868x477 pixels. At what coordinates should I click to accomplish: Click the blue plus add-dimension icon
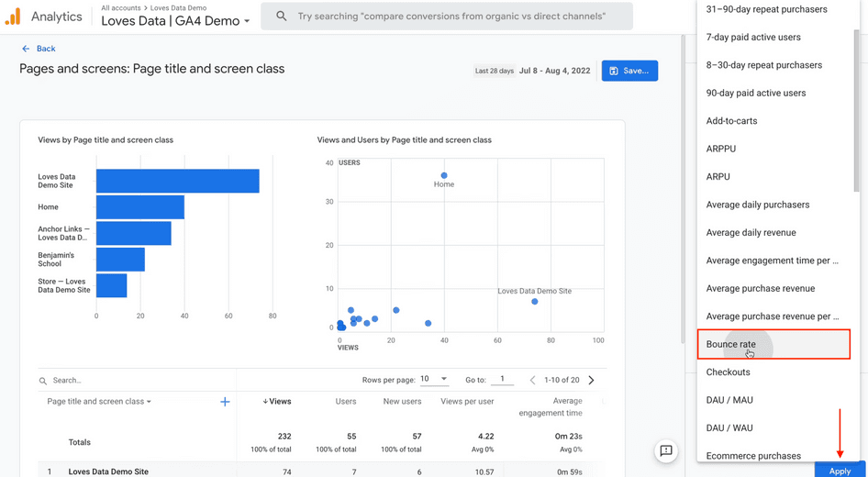(x=225, y=402)
